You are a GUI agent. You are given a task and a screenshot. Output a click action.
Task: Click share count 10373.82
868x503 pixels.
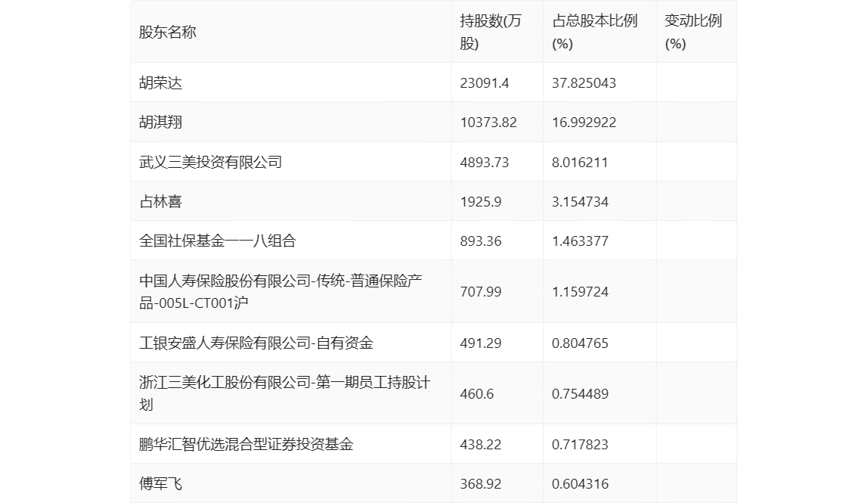[488, 123]
